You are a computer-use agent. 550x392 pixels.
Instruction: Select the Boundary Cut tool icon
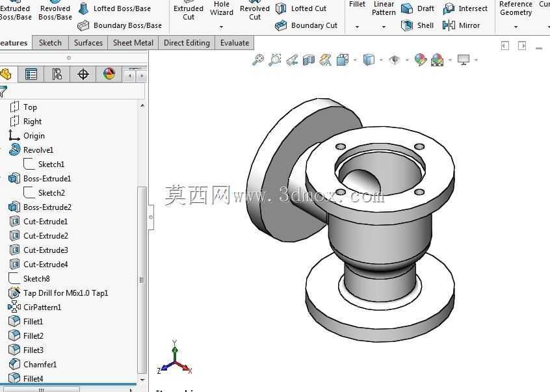pos(281,25)
